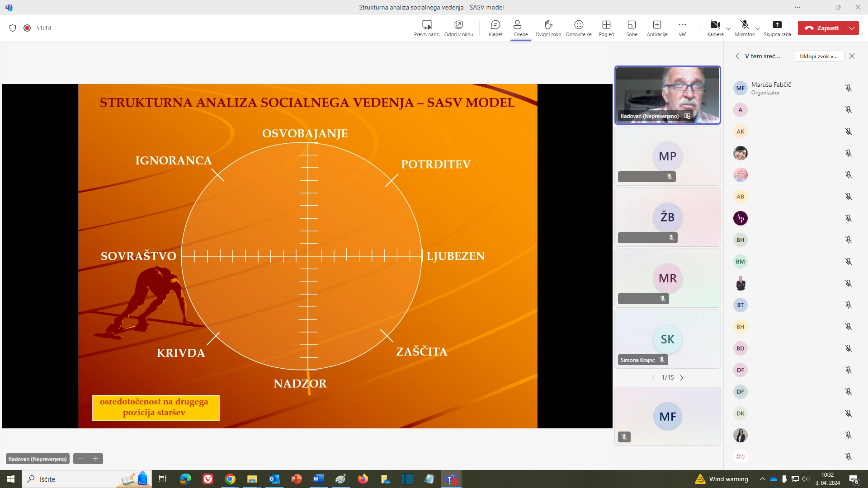Click the red recording indicator

tap(27, 28)
